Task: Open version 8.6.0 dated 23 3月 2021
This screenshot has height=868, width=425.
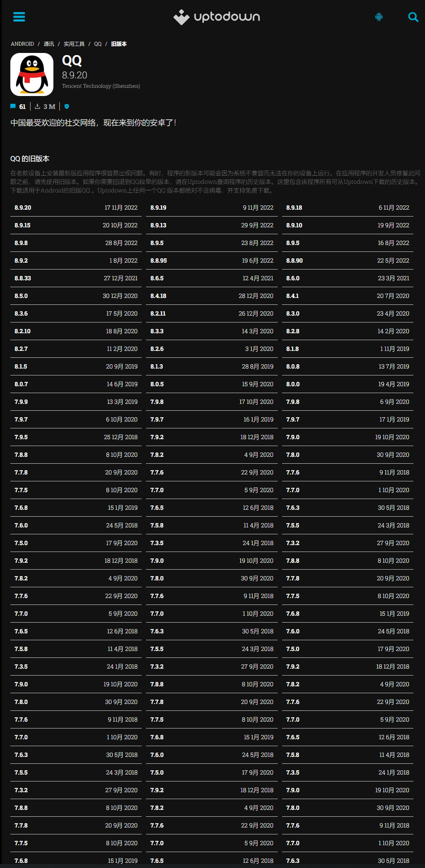Action: pyautogui.click(x=347, y=278)
